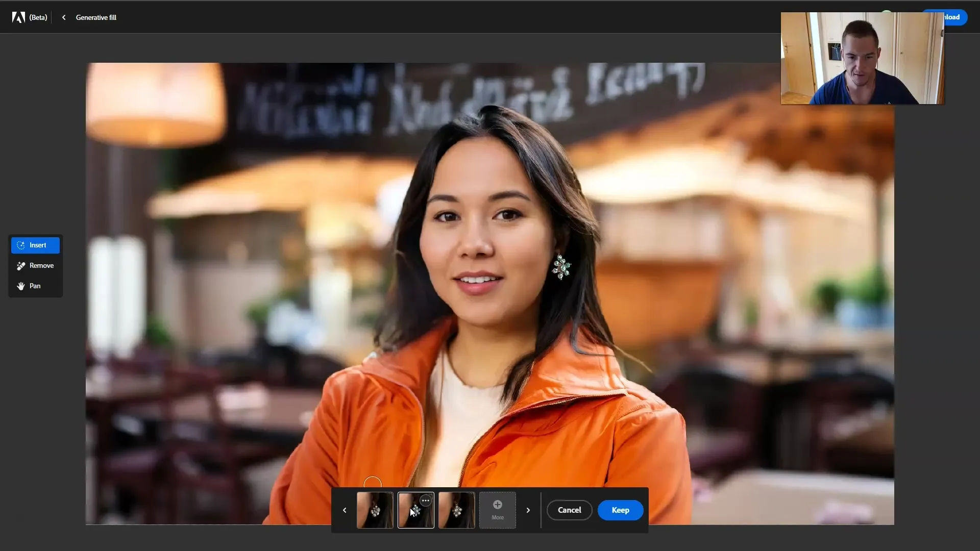The height and width of the screenshot is (551, 980).
Task: Choose the third earring variation thumbnail
Action: (457, 510)
